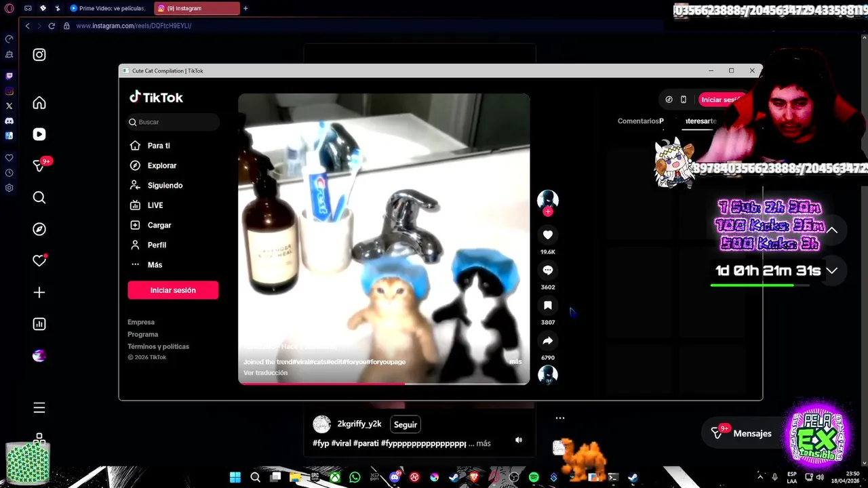Open comments via the TikTok comment bubble icon
Image resolution: width=868 pixels, height=488 pixels.
[x=548, y=270]
